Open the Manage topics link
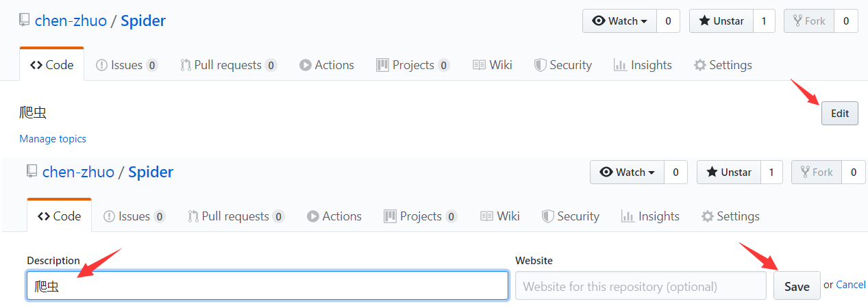The height and width of the screenshot is (308, 868). pos(53,139)
